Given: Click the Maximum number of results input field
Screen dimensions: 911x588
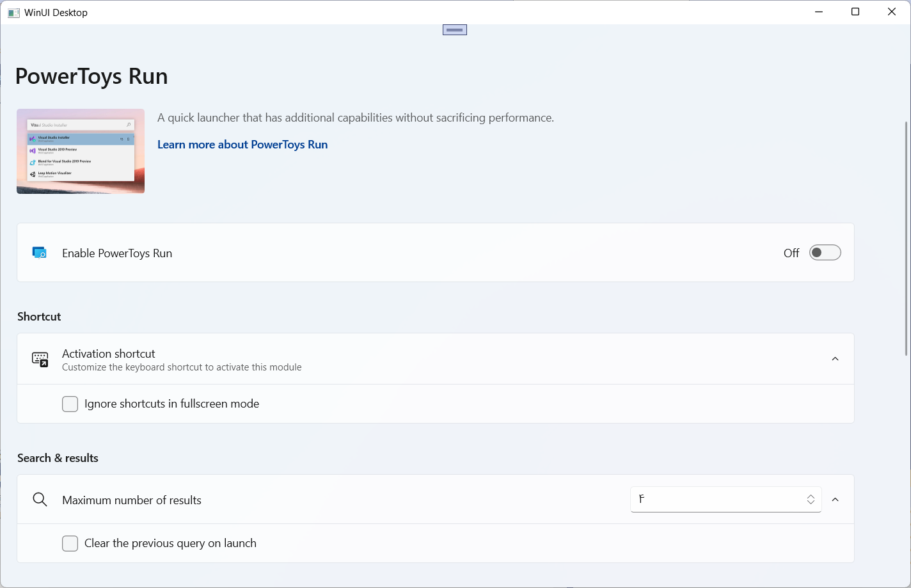Looking at the screenshot, I should [x=726, y=500].
